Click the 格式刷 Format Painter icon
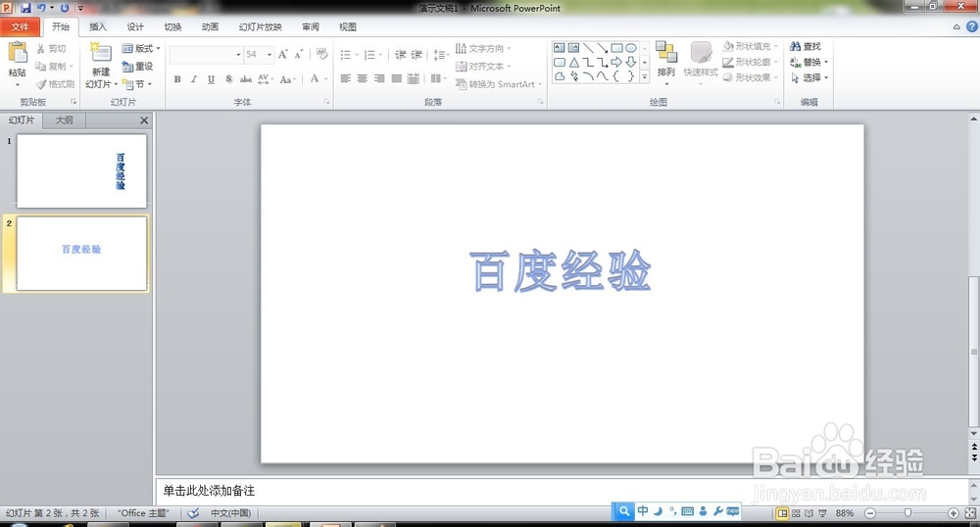Image resolution: width=980 pixels, height=527 pixels. (x=41, y=83)
